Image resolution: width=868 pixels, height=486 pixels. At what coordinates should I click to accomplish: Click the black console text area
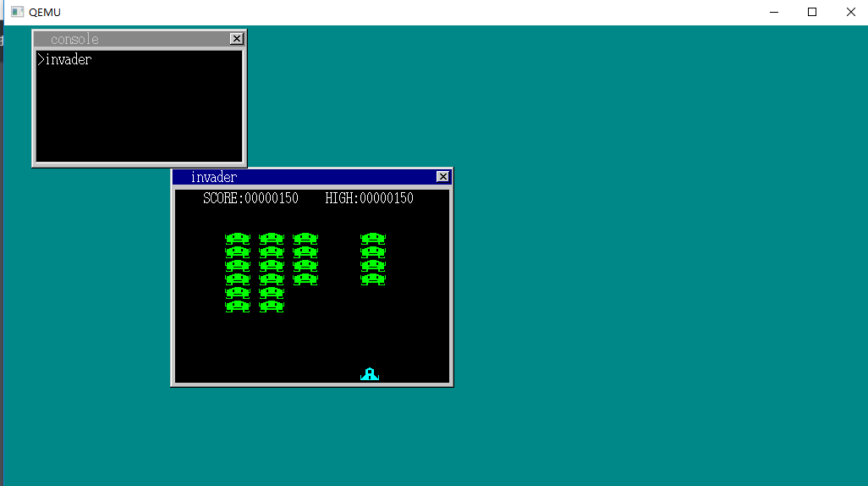point(139,107)
